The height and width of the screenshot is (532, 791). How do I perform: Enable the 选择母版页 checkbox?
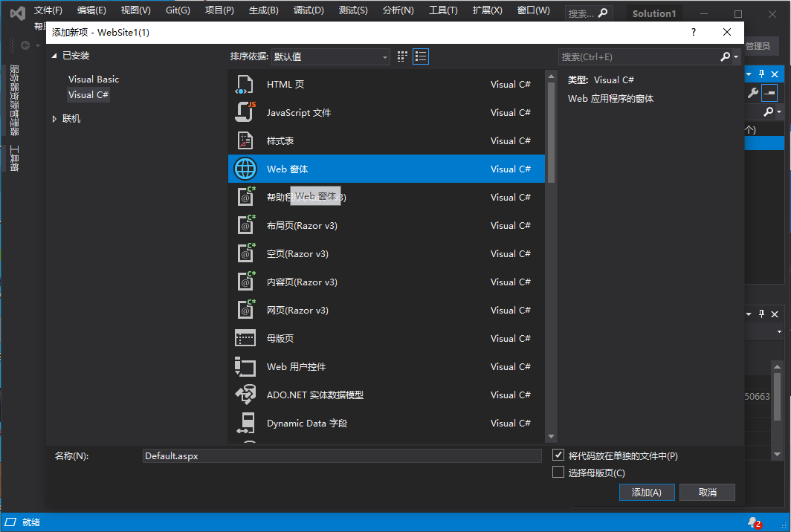[558, 472]
